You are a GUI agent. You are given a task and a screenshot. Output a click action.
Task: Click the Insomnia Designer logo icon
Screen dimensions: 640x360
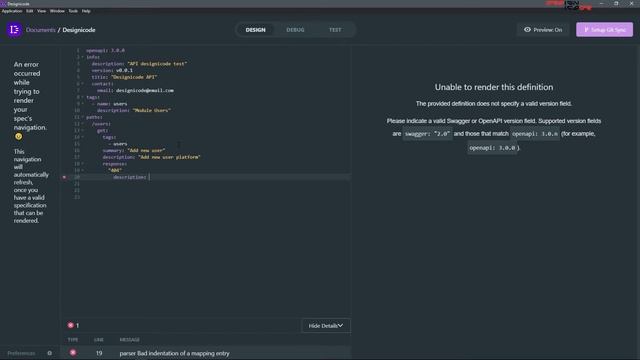(x=14, y=30)
